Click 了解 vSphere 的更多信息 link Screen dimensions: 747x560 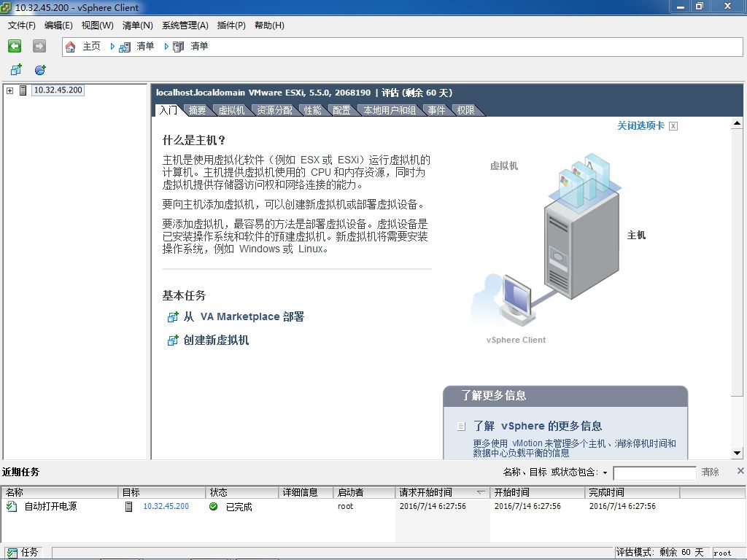tap(538, 426)
